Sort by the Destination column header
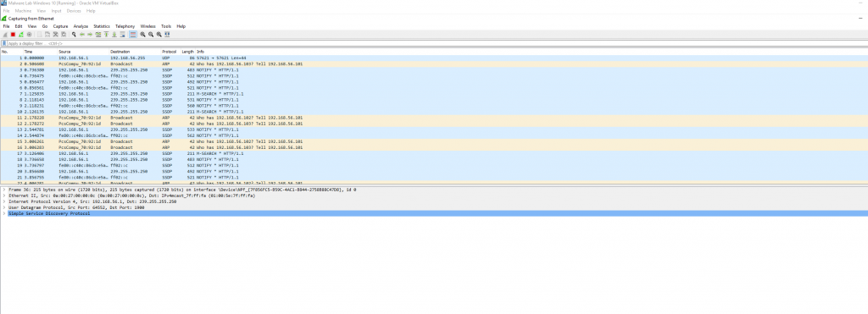The height and width of the screenshot is (314, 868). coord(135,52)
